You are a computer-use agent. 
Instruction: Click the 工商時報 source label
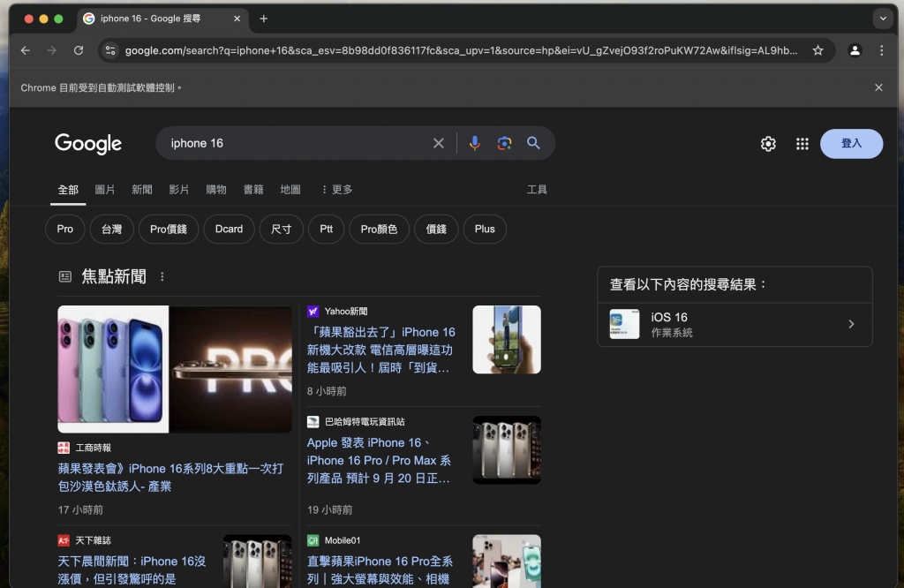coord(93,448)
